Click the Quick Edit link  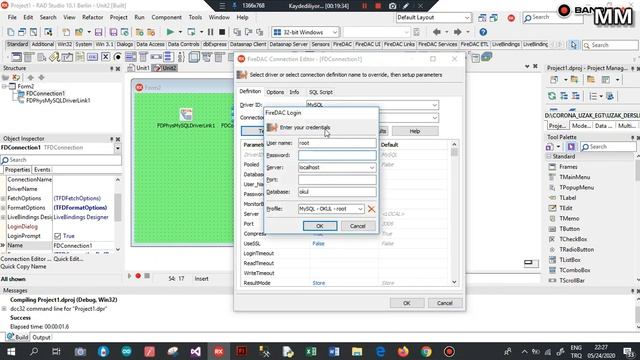point(68,259)
